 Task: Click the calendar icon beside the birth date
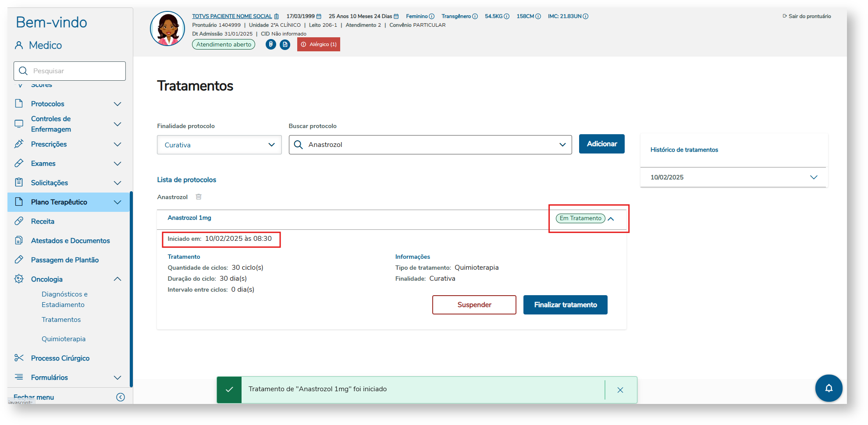[319, 16]
